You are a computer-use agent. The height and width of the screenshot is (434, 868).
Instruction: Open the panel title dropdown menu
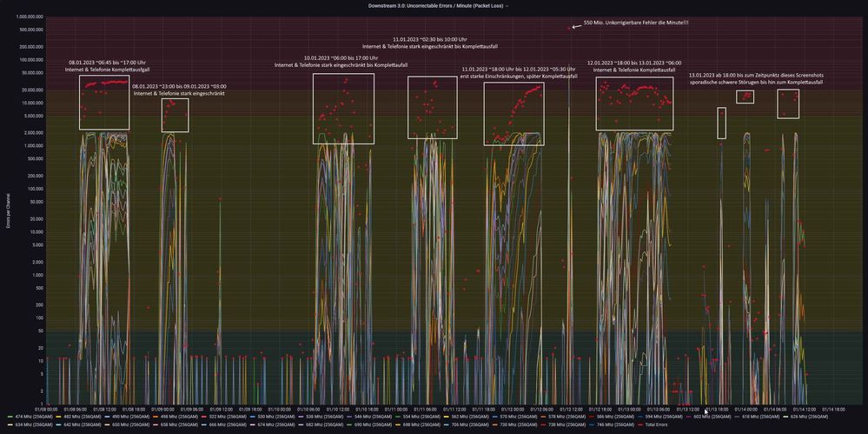click(x=438, y=5)
